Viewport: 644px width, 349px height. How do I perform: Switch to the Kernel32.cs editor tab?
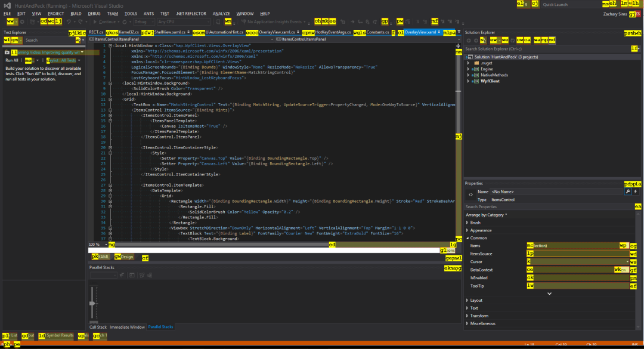coord(129,32)
